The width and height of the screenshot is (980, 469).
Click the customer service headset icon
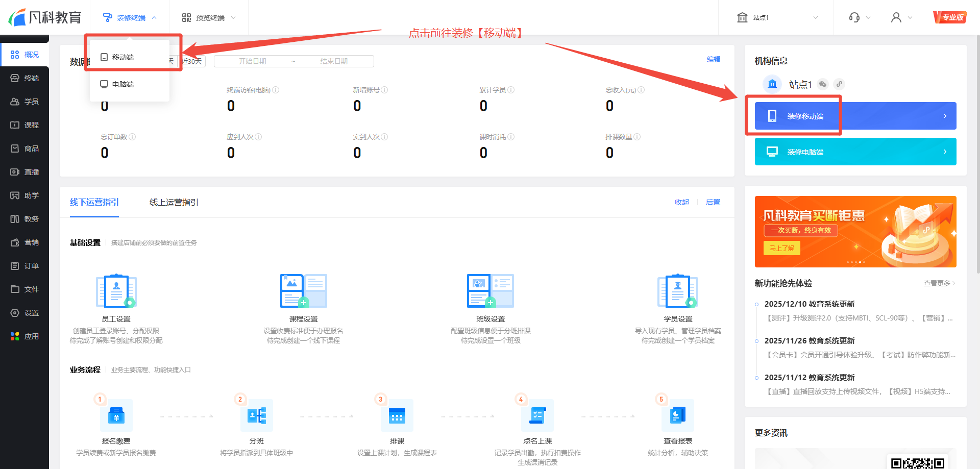pos(854,17)
